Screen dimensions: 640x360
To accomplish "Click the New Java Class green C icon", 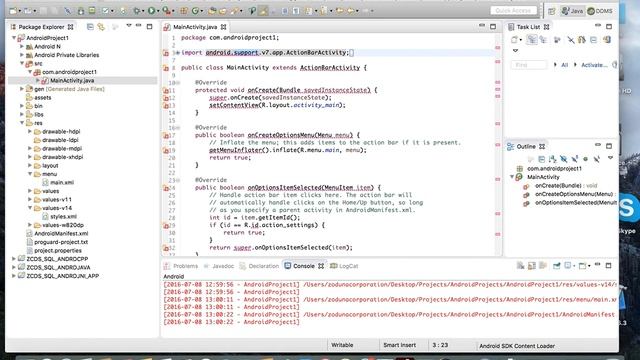I will [x=196, y=11].
